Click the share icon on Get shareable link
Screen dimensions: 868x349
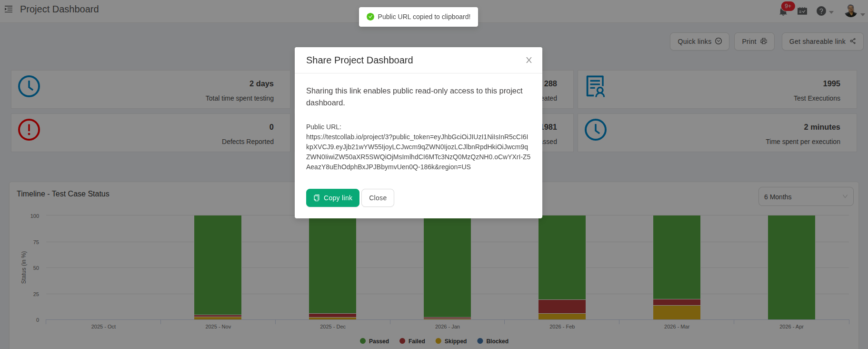point(853,41)
